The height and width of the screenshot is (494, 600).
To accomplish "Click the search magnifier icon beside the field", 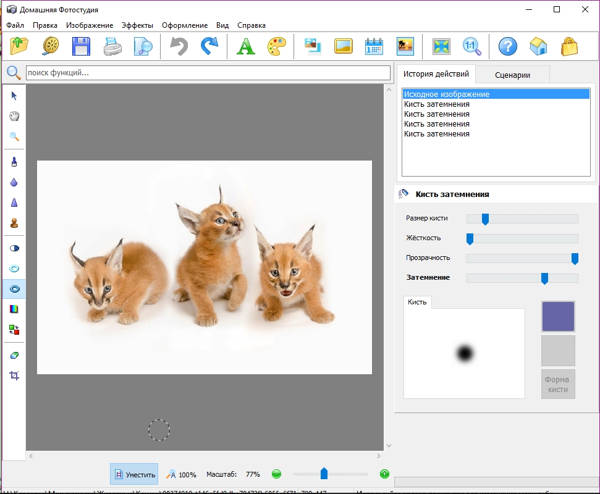I will point(13,72).
